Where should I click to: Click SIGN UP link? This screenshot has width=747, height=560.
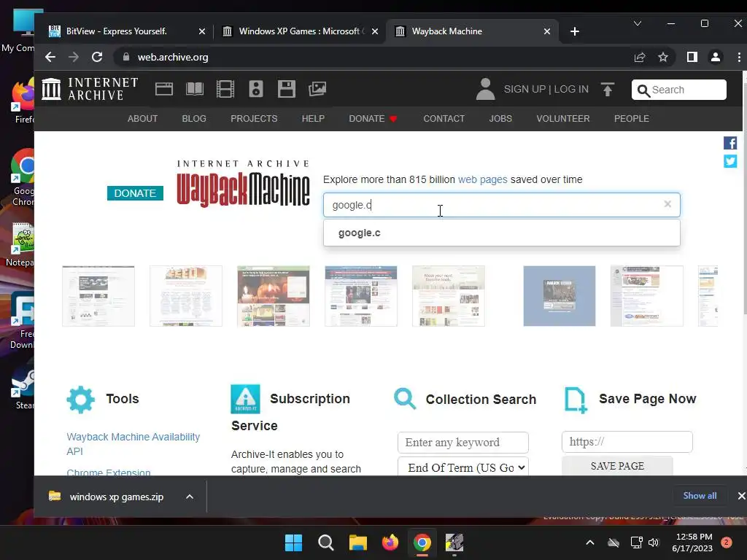click(x=525, y=90)
